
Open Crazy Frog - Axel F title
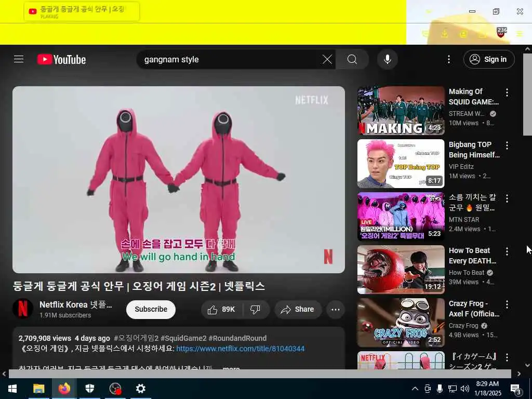pos(474,309)
